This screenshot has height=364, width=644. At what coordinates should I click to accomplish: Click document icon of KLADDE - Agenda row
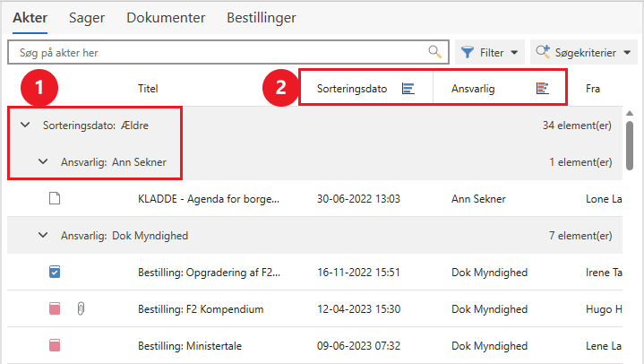pyautogui.click(x=55, y=198)
